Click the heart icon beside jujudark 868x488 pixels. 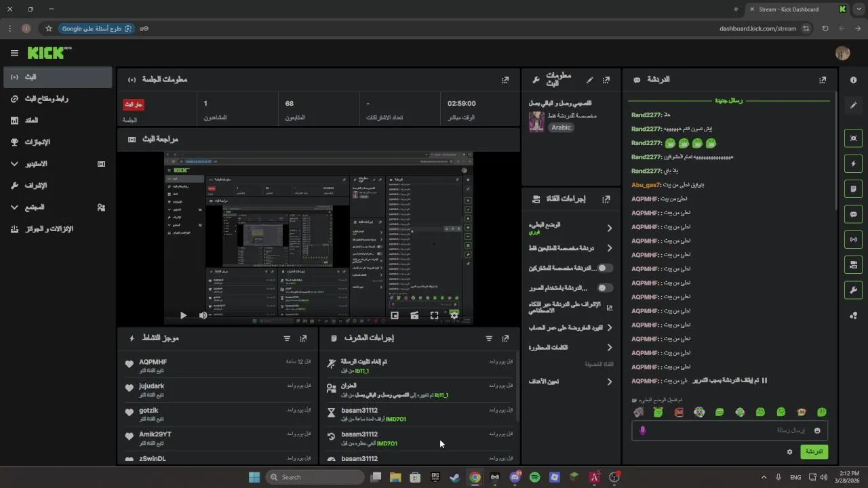[130, 389]
